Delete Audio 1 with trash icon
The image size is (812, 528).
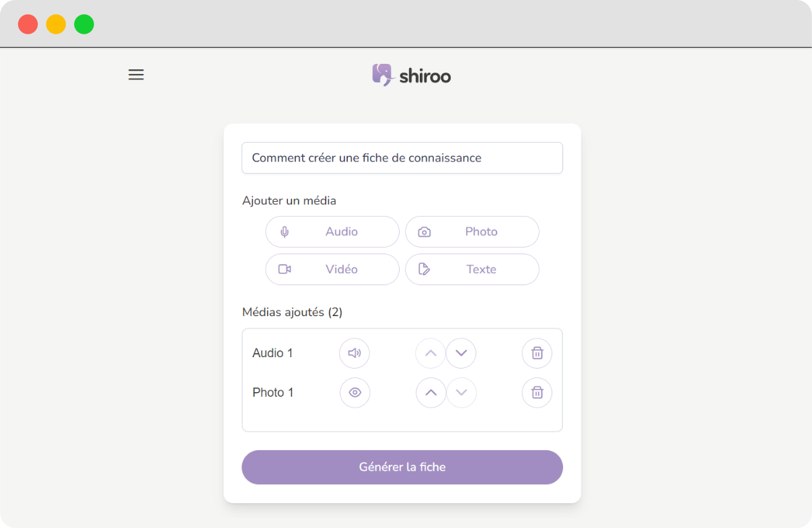click(x=537, y=353)
